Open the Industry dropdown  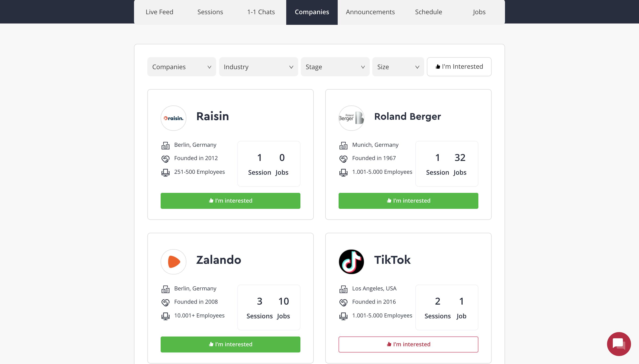258,67
